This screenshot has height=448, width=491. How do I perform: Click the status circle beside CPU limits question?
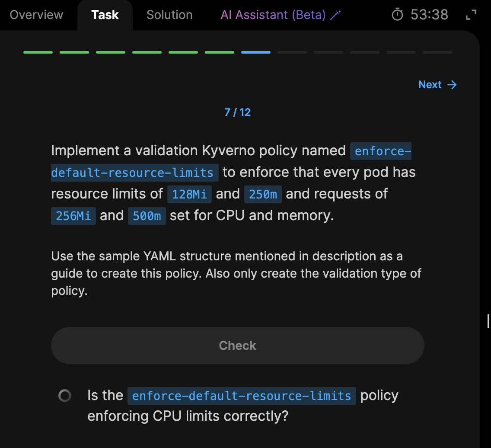click(x=64, y=396)
